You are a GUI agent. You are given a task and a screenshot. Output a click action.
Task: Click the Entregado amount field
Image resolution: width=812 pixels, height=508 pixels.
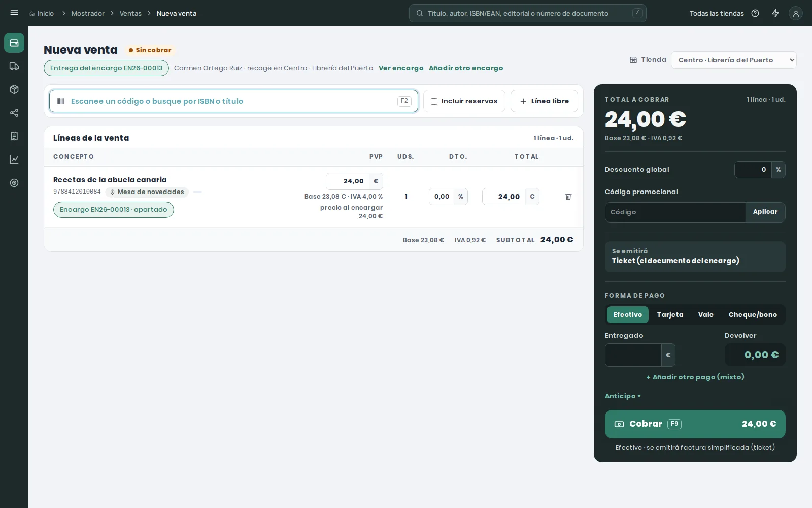click(633, 355)
